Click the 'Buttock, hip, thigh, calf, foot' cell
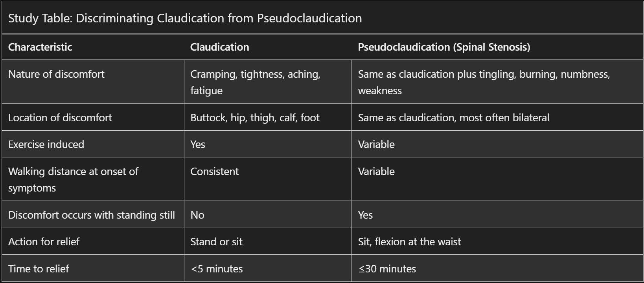 pos(255,117)
